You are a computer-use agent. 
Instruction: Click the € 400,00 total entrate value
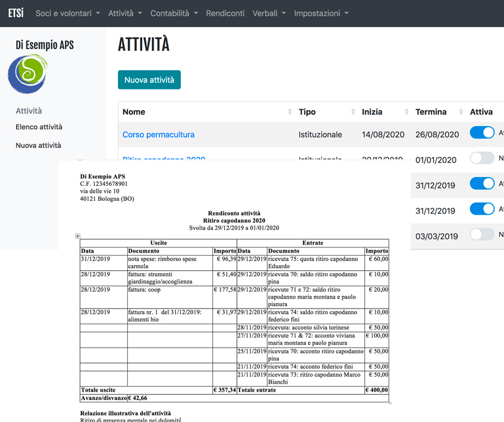[377, 390]
